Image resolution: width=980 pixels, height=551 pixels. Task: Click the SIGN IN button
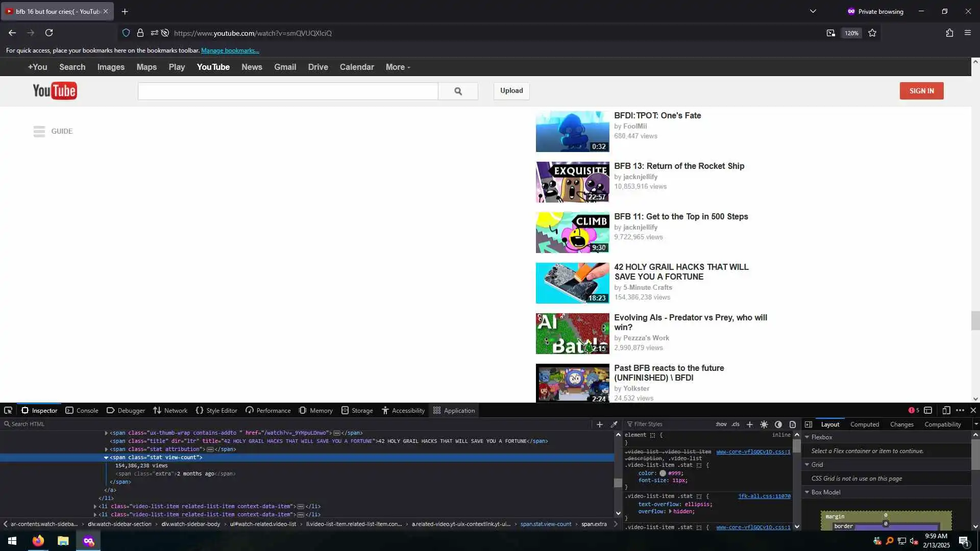click(921, 91)
